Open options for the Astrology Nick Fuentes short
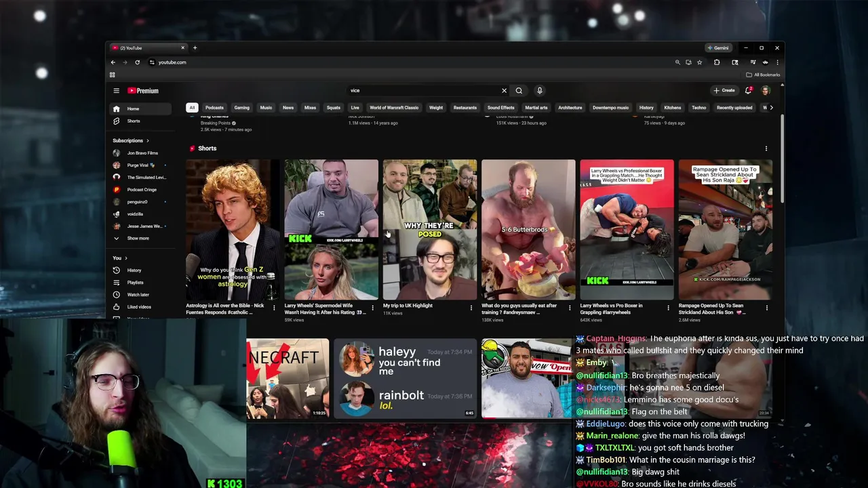This screenshot has height=488, width=868. 274,308
